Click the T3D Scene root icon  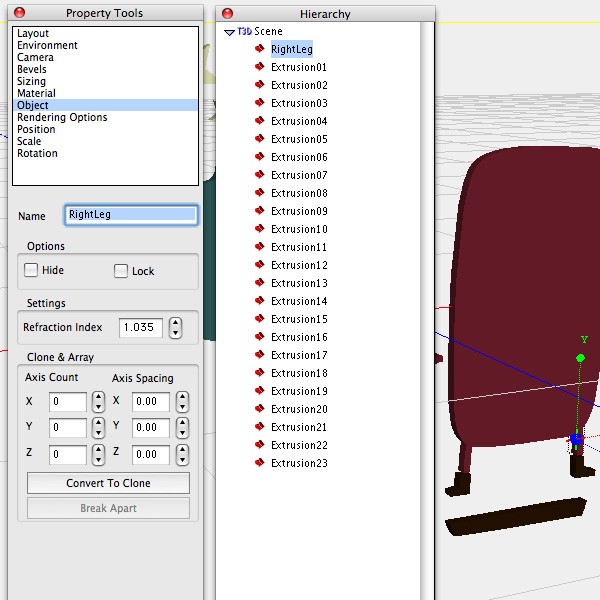click(x=244, y=31)
